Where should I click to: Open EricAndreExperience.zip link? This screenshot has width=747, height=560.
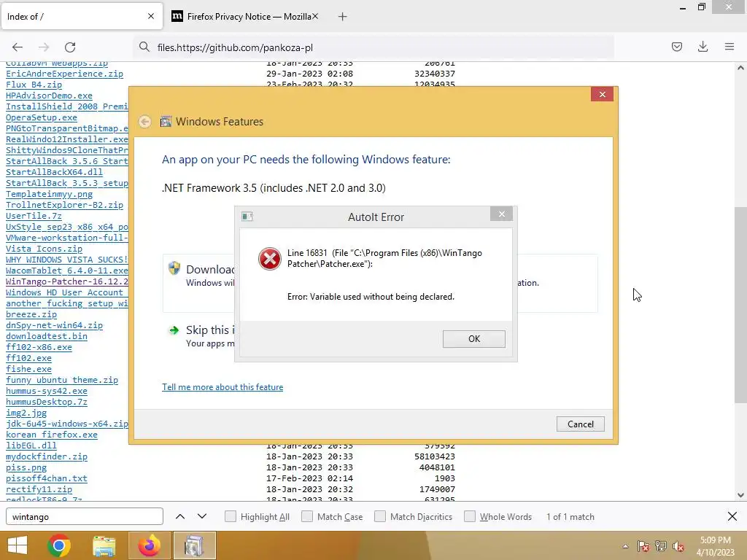[x=64, y=74]
